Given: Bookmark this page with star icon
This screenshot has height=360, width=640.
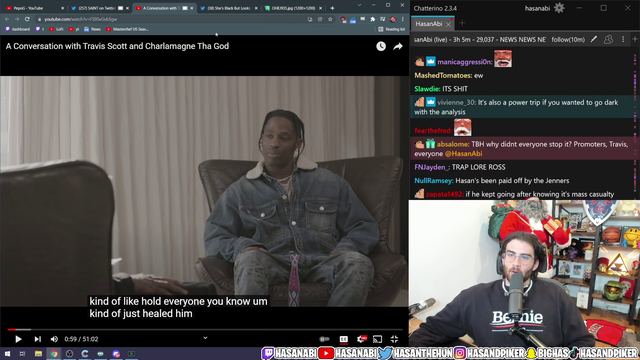Looking at the screenshot, I should [330, 19].
